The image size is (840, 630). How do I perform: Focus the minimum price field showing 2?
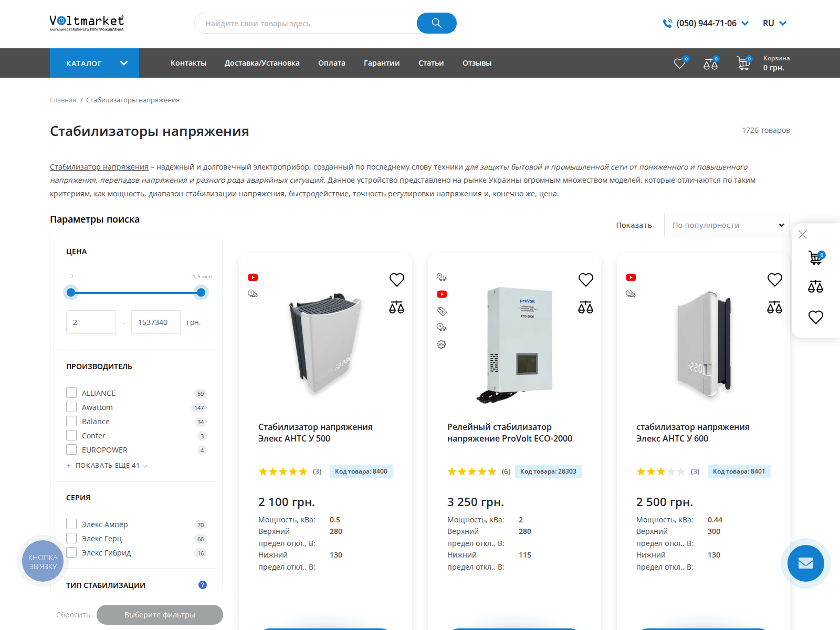point(91,322)
